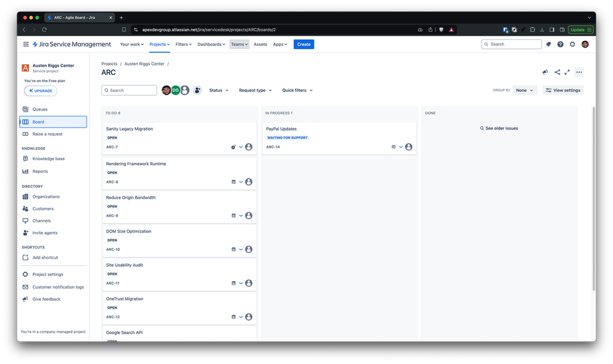
Task: Open the Apps menu dropdown
Action: pyautogui.click(x=280, y=45)
